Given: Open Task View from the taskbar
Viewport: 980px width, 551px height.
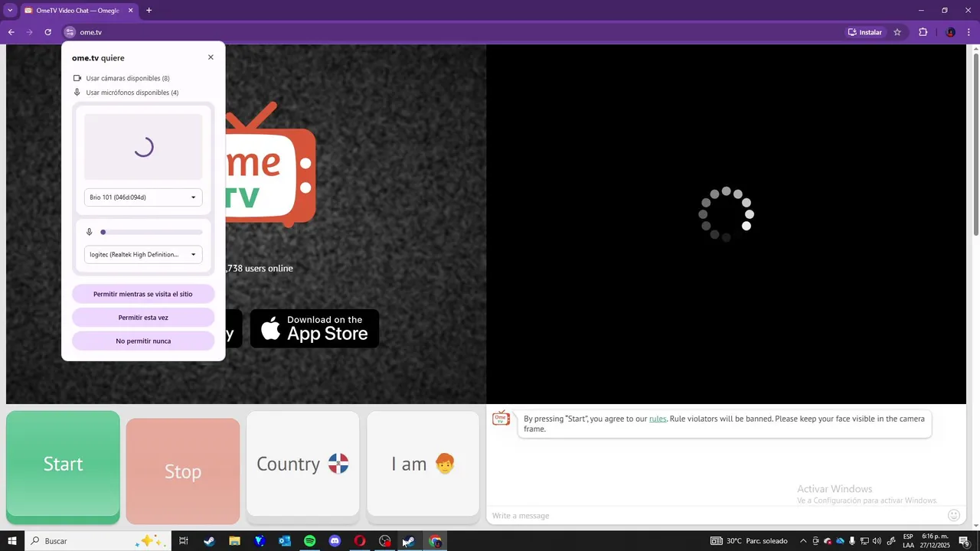Looking at the screenshot, I should 184,541.
